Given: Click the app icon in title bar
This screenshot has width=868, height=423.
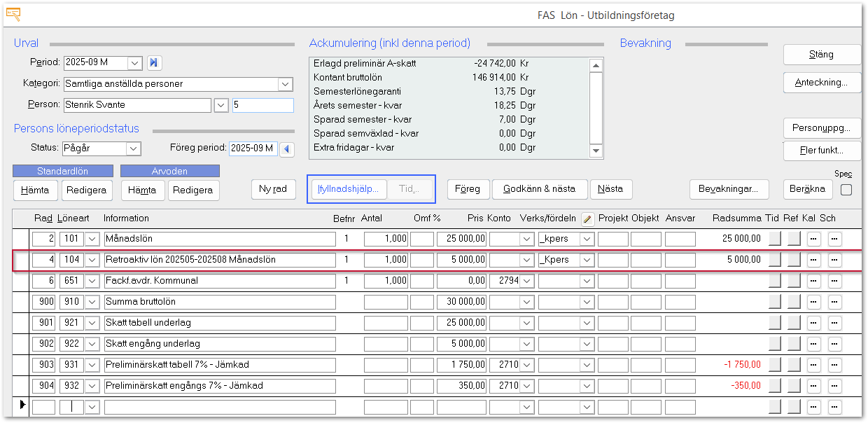Looking at the screenshot, I should click(13, 14).
